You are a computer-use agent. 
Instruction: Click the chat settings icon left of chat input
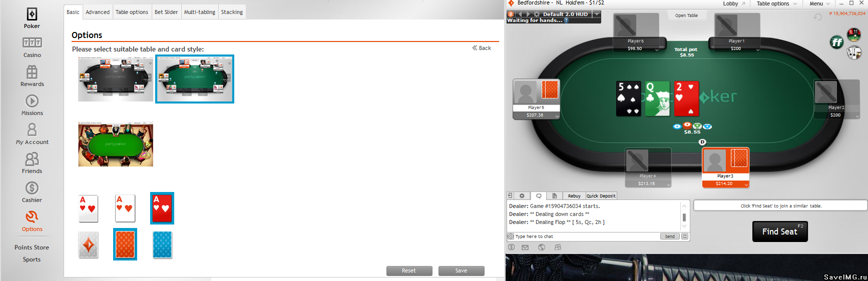(511, 236)
